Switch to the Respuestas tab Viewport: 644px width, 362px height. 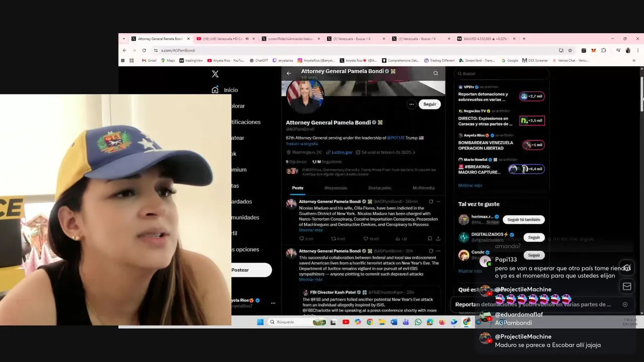336,188
